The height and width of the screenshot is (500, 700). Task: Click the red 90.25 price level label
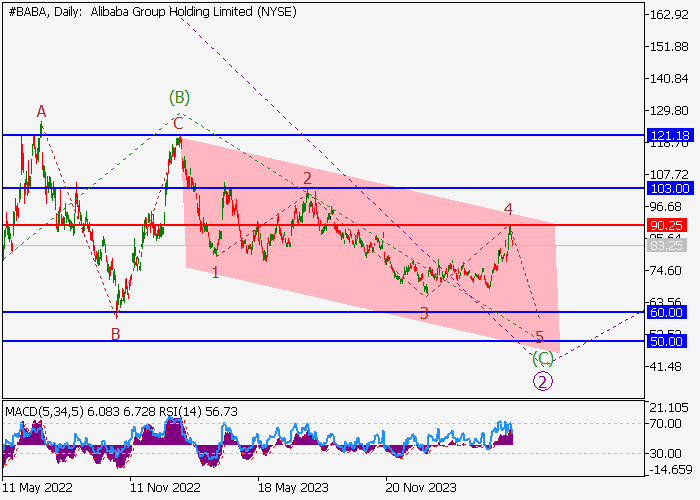666,225
